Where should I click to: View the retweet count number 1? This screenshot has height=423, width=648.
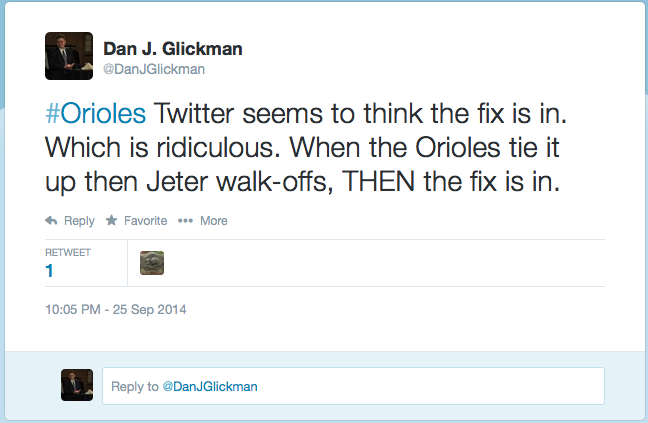tap(49, 271)
